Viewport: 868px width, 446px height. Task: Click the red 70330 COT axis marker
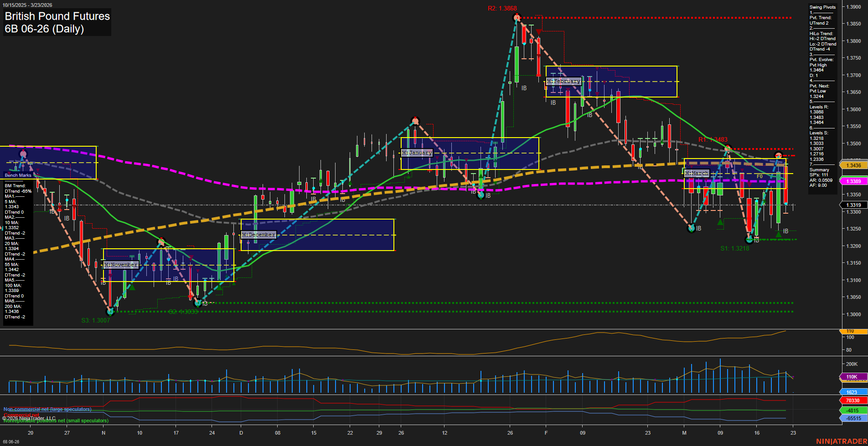[852, 400]
